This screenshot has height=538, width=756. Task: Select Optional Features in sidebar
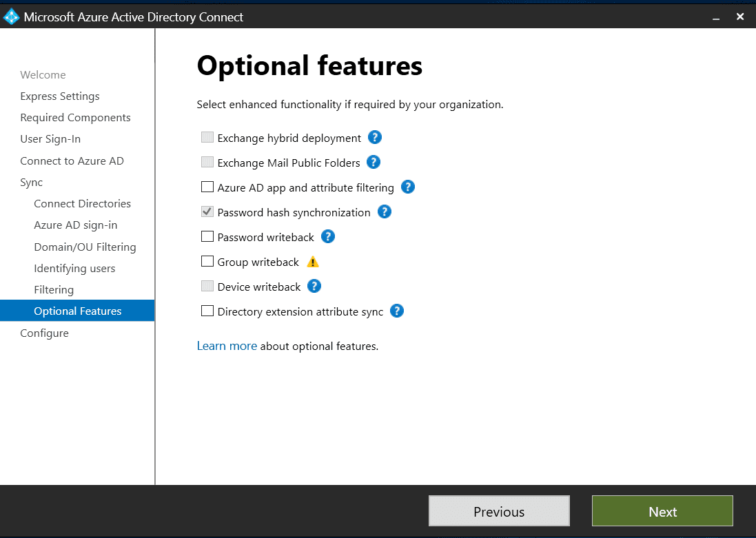[77, 311]
